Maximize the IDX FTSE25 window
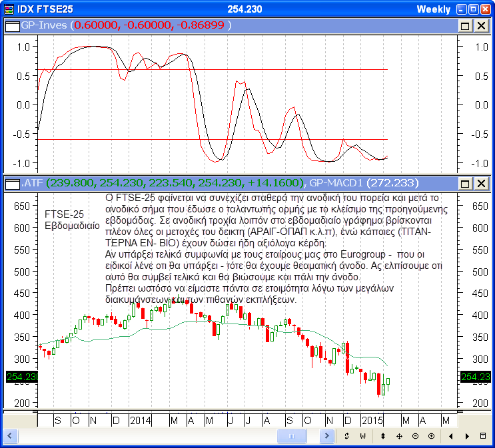This screenshot has height=448, width=495. point(473,9)
